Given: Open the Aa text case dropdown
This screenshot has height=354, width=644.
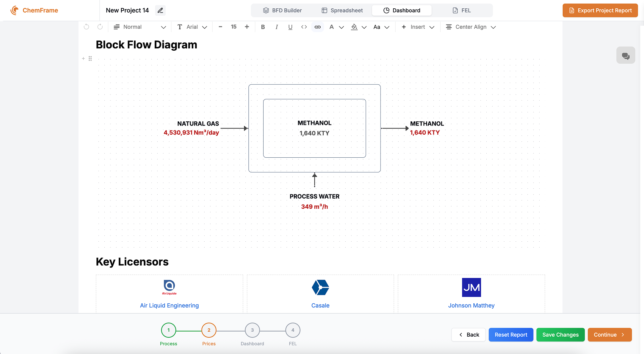Looking at the screenshot, I should [x=381, y=27].
